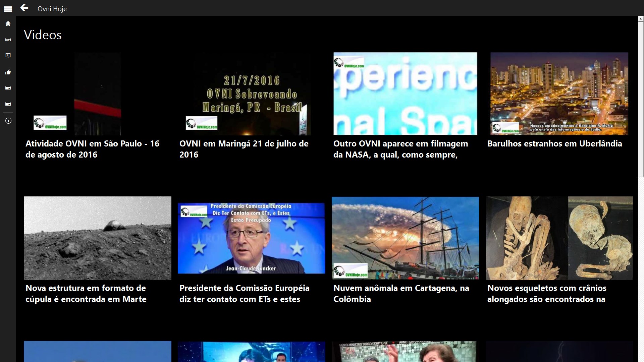The width and height of the screenshot is (644, 362).
Task: Click the thumbs-up sidebar icon
Action: point(8,72)
